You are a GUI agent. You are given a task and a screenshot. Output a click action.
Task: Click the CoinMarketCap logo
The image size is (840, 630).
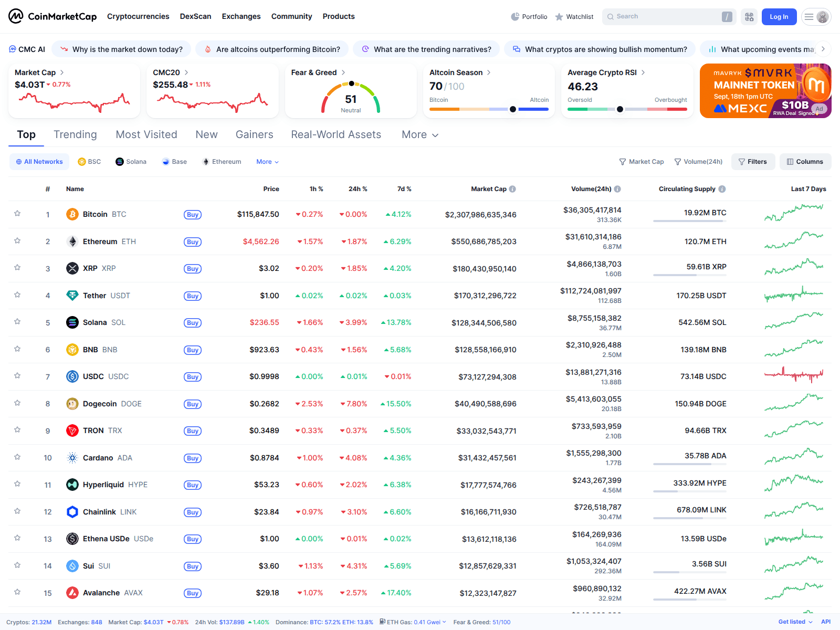click(52, 16)
